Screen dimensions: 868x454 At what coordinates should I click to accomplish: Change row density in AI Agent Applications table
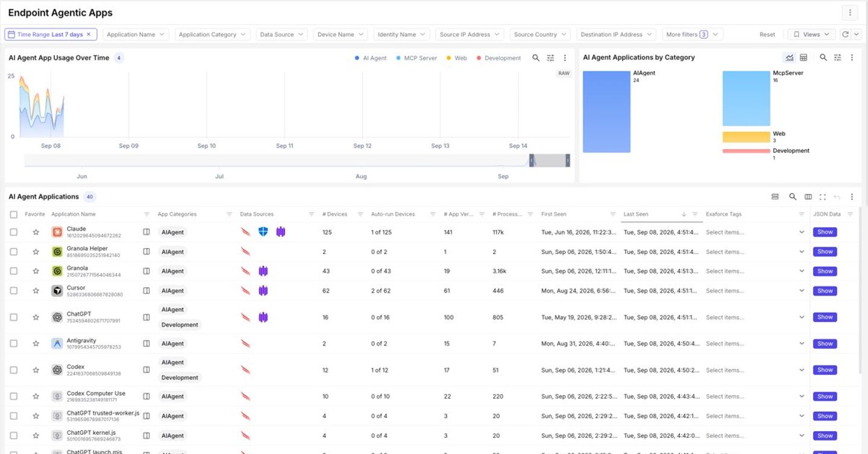point(775,197)
